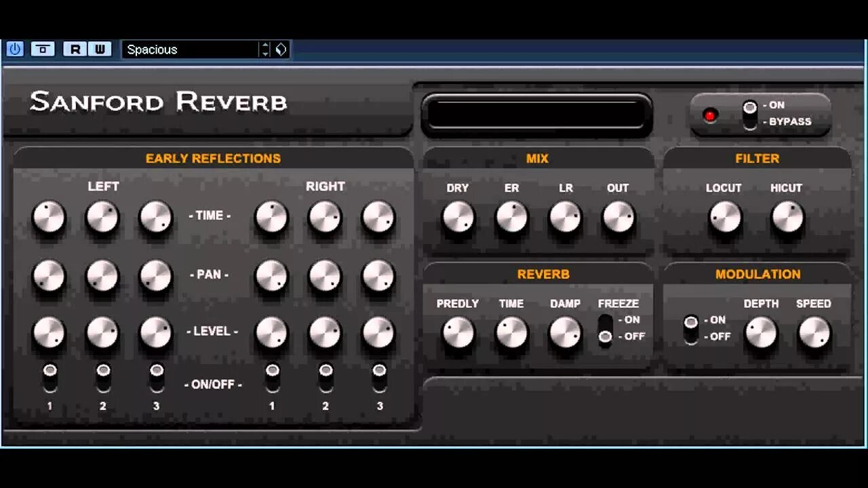Viewport: 868px width, 488px height.
Task: Click the HICUT filter knob
Action: (787, 218)
